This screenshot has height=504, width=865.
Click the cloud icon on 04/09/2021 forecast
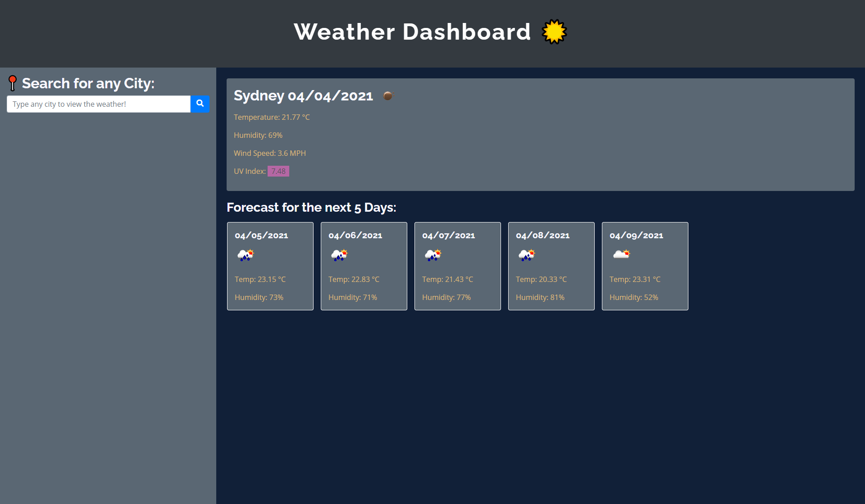pyautogui.click(x=621, y=253)
